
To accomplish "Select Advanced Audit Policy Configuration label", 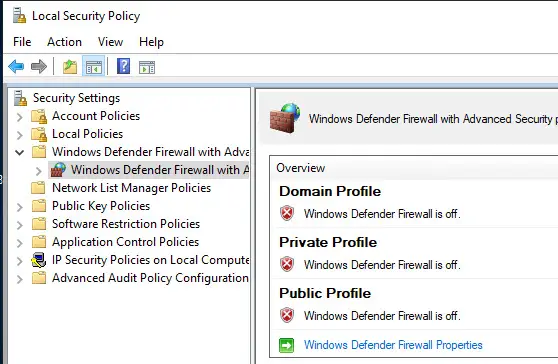I will point(150,278).
